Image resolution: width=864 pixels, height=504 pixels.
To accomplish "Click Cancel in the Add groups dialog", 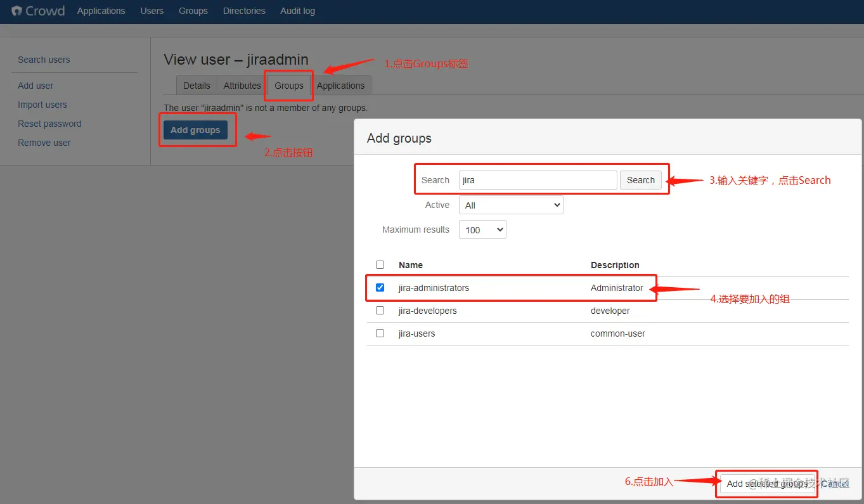I will (835, 484).
